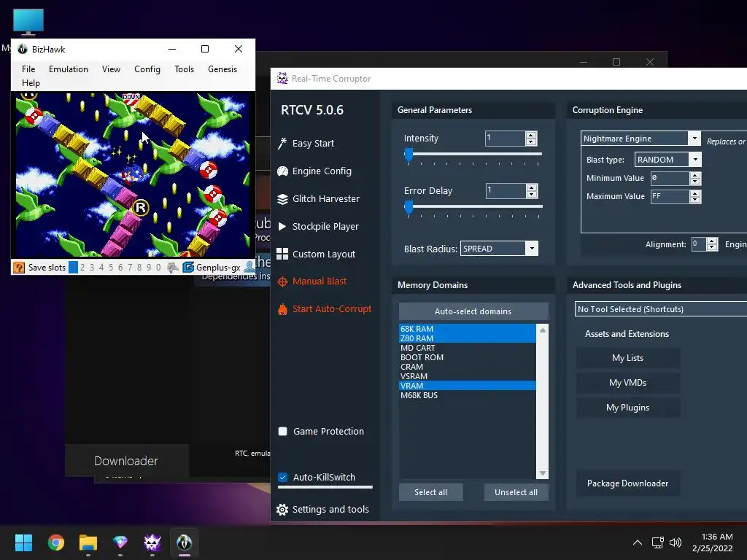Select VSRAM memory domain

468,376
